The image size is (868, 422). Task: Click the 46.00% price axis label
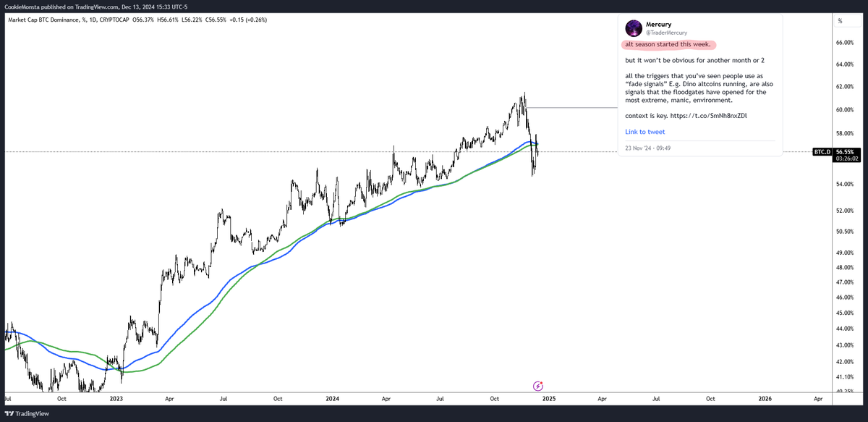(x=845, y=297)
